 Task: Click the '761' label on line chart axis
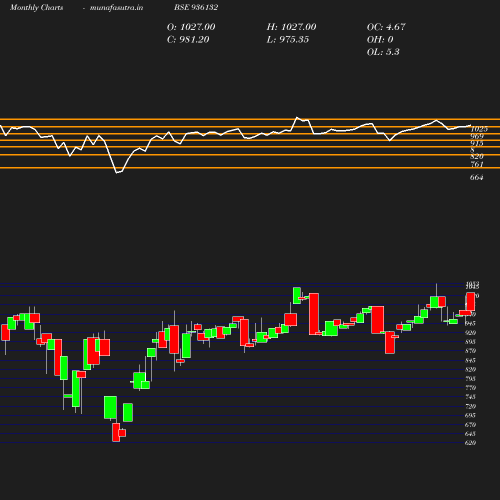tap(477, 164)
